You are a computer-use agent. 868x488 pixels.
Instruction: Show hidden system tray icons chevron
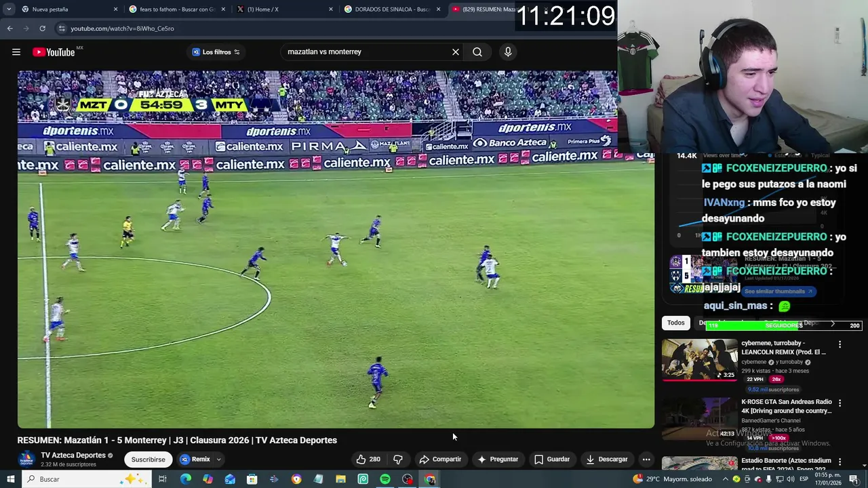pyautogui.click(x=725, y=479)
